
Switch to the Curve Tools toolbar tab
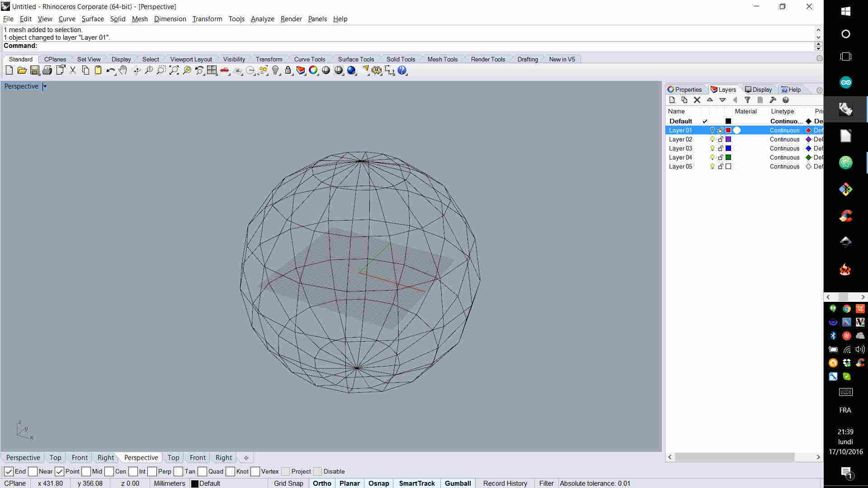pos(309,59)
